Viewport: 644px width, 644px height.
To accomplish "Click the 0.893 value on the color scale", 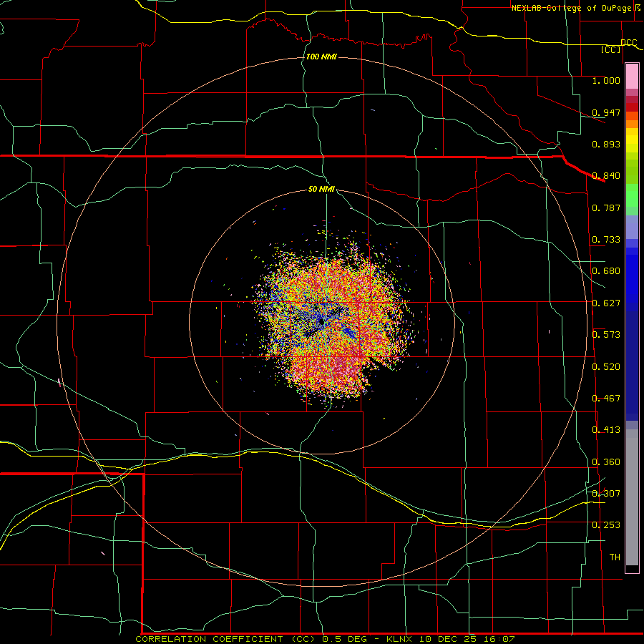I will pos(606,144).
